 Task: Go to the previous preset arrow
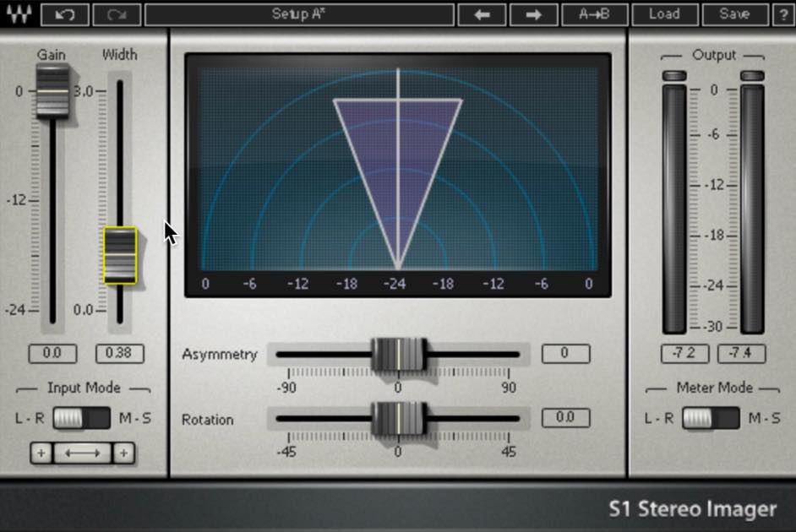(482, 14)
